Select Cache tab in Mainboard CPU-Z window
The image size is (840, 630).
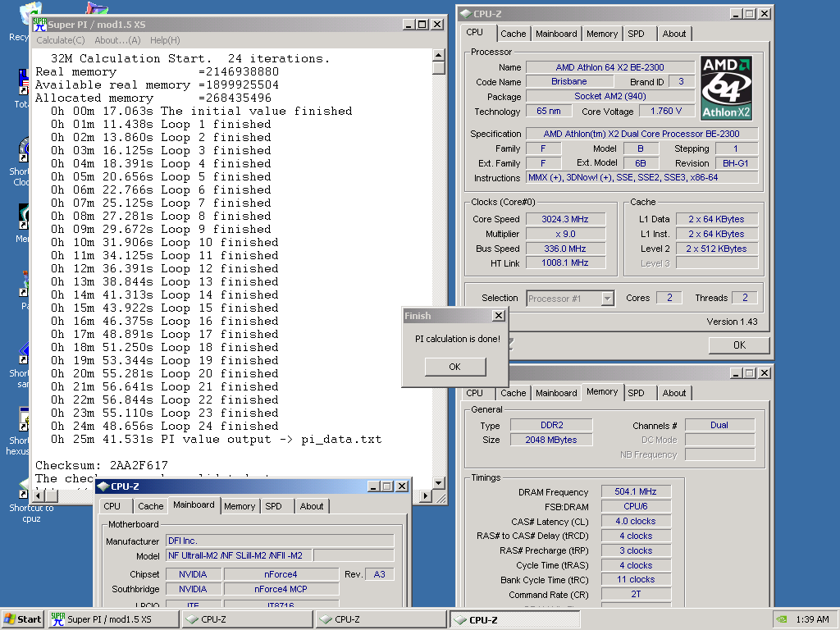click(151, 506)
